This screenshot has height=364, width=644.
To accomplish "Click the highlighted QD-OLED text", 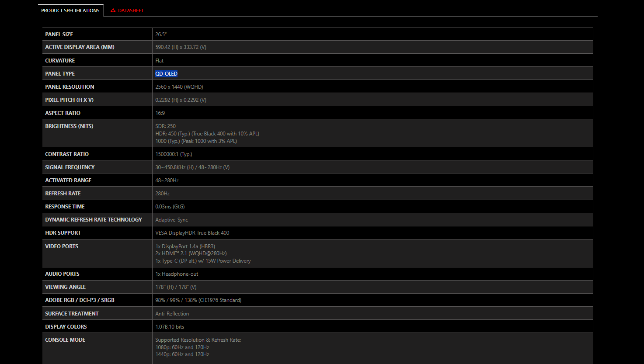I will pos(166,74).
